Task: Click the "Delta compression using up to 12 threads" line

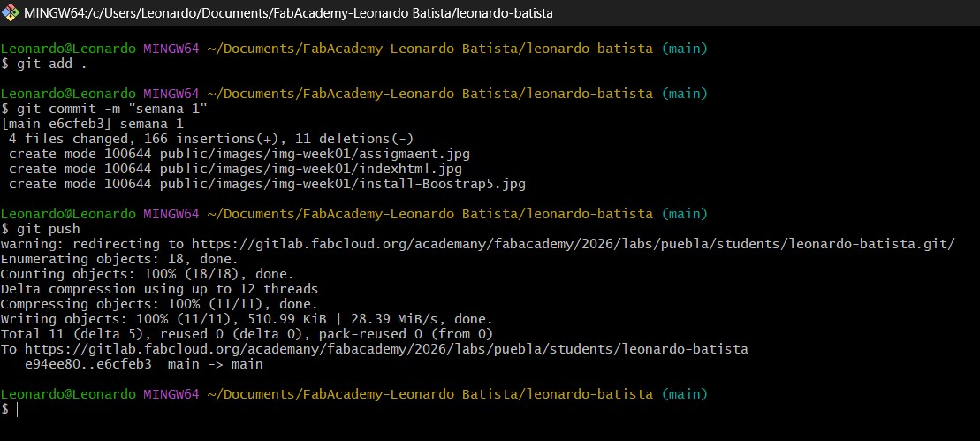Action: (159, 288)
